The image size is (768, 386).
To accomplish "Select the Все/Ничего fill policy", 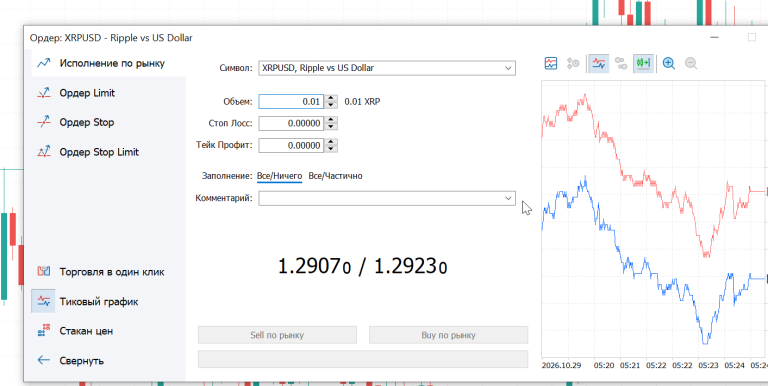I will (279, 176).
